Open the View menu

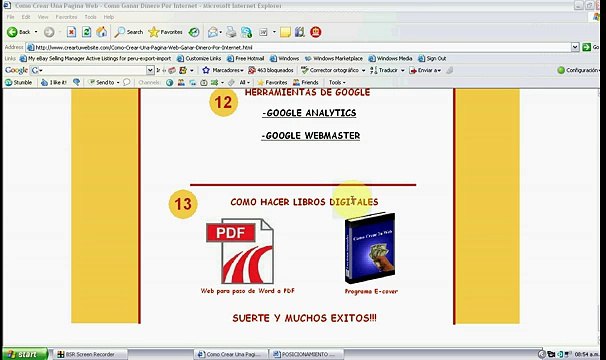tap(43, 17)
